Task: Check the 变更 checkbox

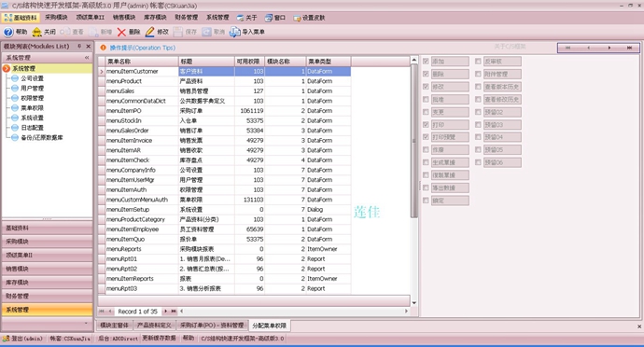Action: (426, 112)
